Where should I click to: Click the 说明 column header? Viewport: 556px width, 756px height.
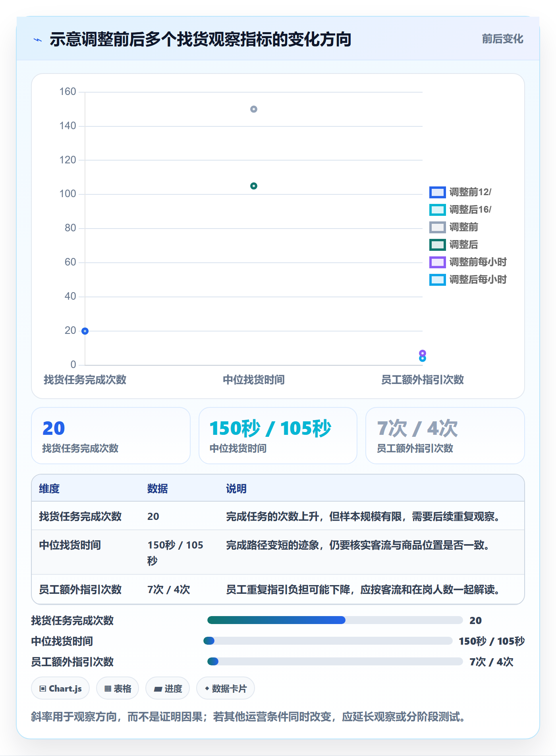pyautogui.click(x=236, y=488)
